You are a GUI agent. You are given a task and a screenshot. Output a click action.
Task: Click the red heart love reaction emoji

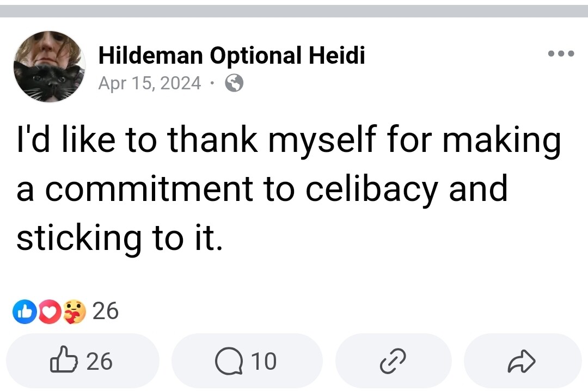click(50, 312)
